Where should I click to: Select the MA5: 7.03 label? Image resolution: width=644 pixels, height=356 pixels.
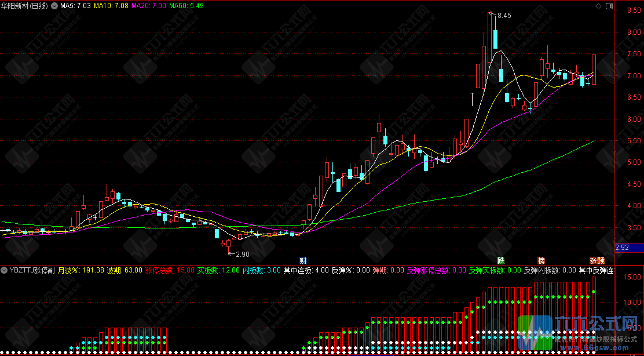[75, 6]
